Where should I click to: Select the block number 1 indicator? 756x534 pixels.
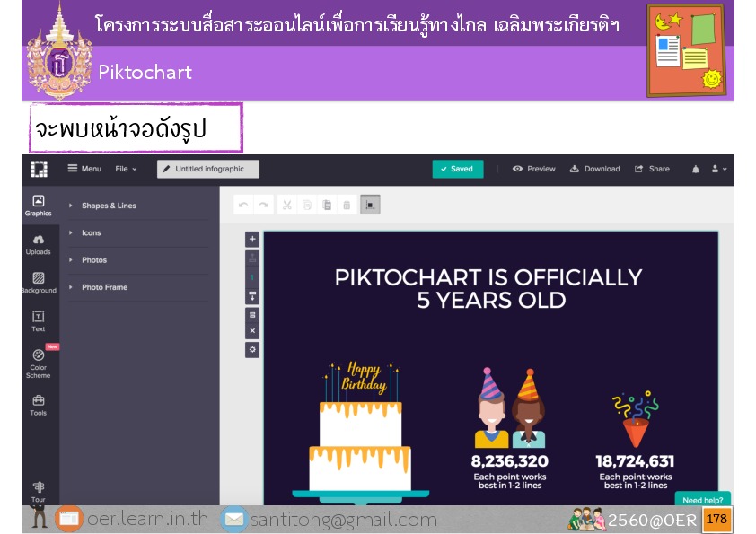252,277
